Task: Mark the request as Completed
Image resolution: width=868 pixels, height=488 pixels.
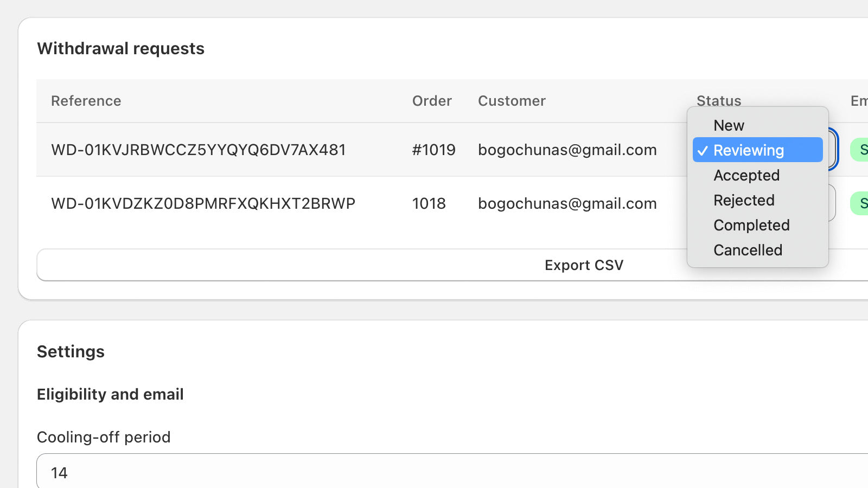Action: pyautogui.click(x=757, y=225)
